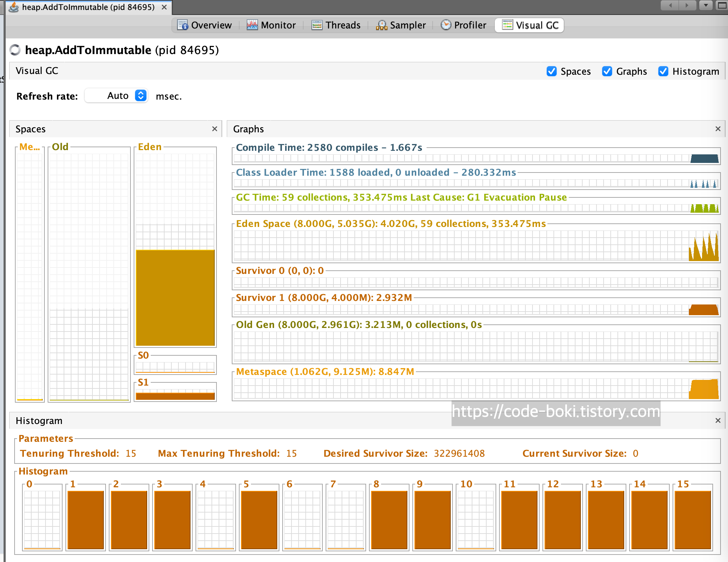The width and height of the screenshot is (728, 562).
Task: Toggle the Graphs checkbox
Action: coord(607,71)
